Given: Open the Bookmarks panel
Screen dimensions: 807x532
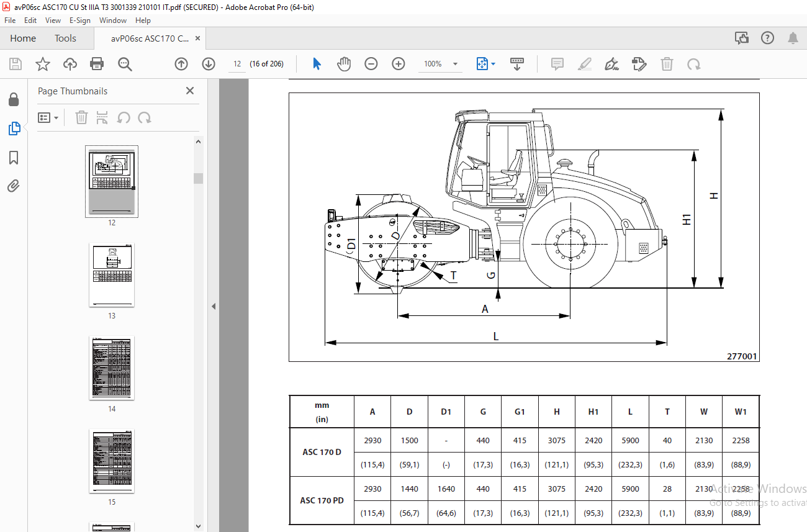Looking at the screenshot, I should 14,158.
